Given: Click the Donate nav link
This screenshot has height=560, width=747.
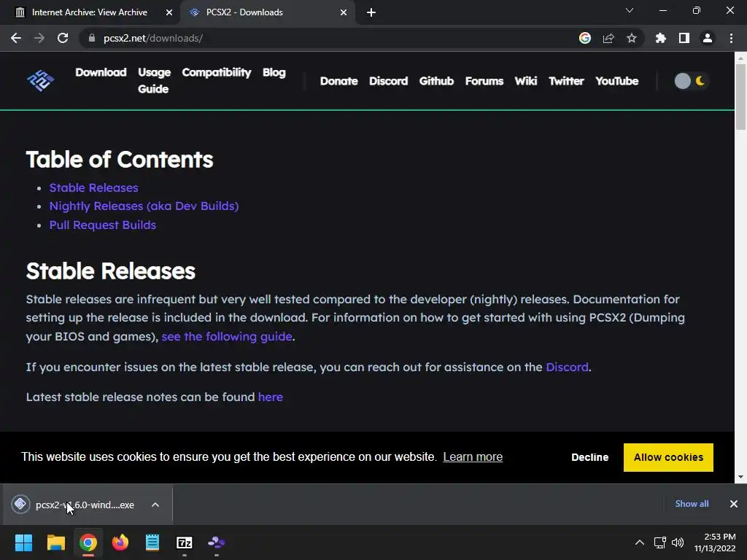Looking at the screenshot, I should 338,81.
